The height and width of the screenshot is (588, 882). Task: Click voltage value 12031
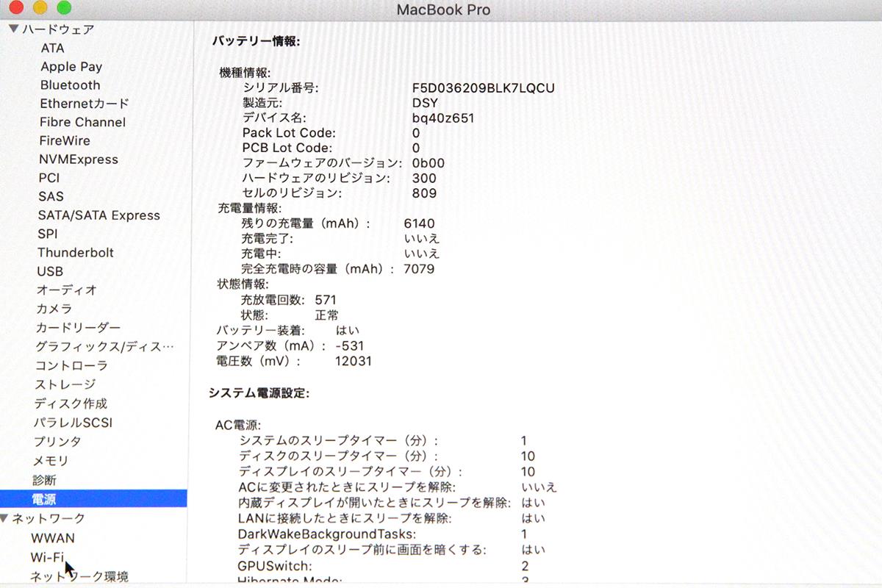click(x=353, y=361)
